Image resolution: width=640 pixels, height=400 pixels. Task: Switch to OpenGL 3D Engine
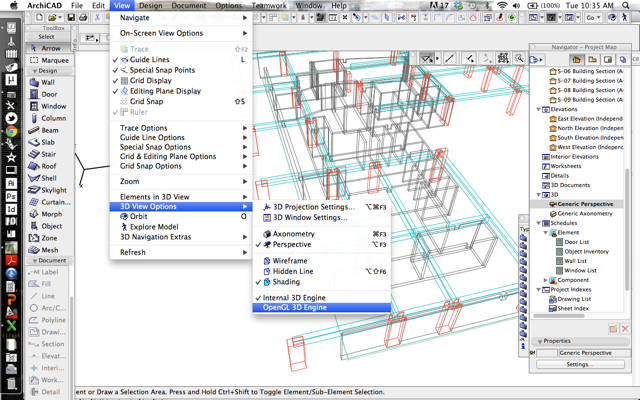[322, 308]
